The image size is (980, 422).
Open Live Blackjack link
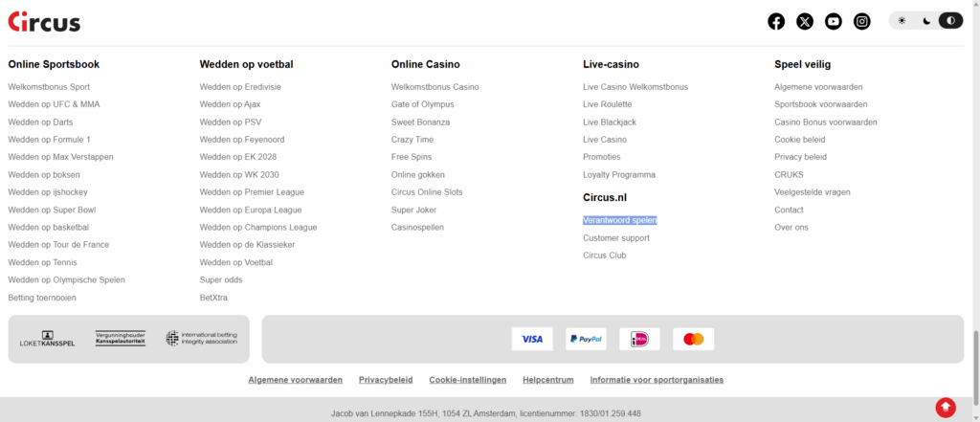tap(610, 122)
